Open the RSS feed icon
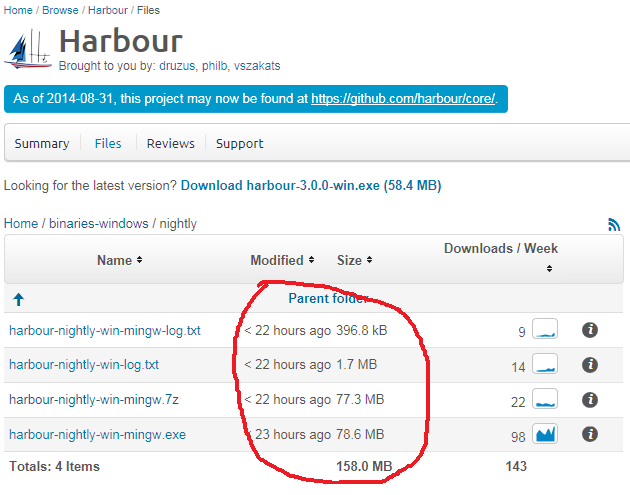 614,225
